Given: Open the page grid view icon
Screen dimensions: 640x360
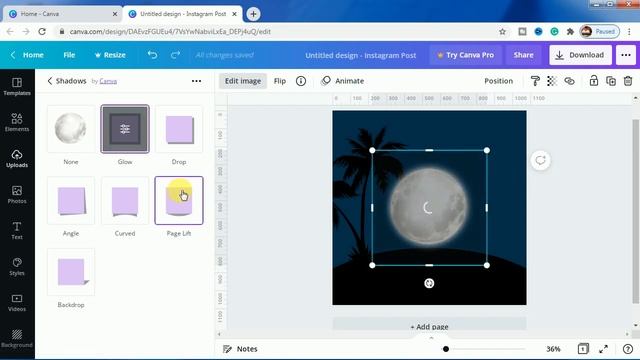Looking at the screenshot, I should pyautogui.click(x=583, y=349).
